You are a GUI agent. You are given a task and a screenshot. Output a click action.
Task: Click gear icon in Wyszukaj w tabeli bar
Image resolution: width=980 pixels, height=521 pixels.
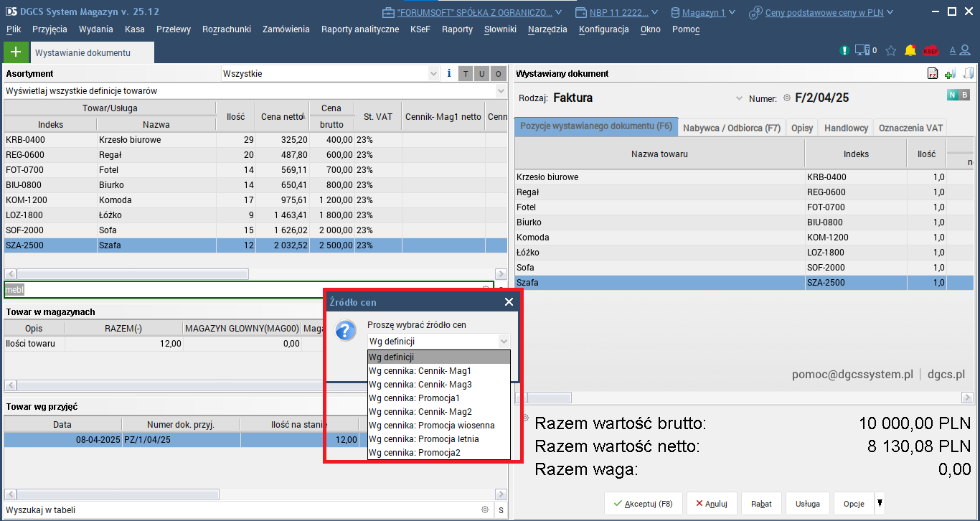[485, 510]
